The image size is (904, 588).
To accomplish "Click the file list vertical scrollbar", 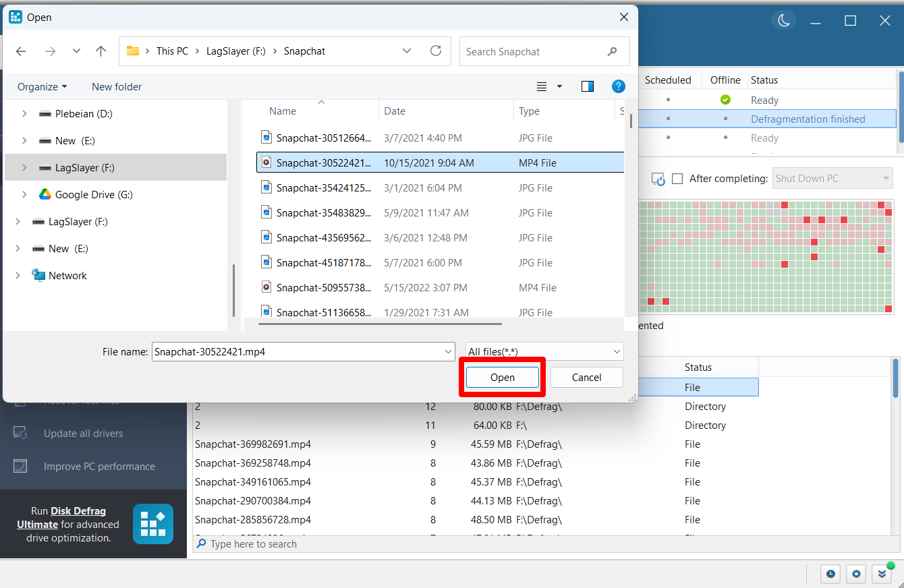I will click(631, 121).
